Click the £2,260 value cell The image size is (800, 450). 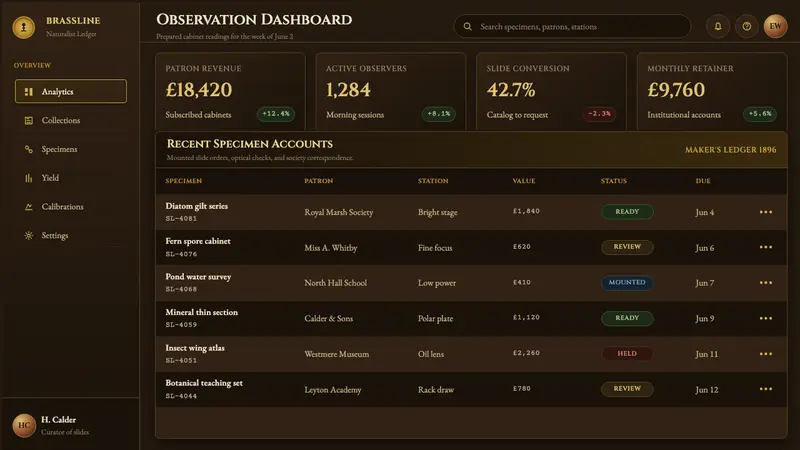coord(526,353)
